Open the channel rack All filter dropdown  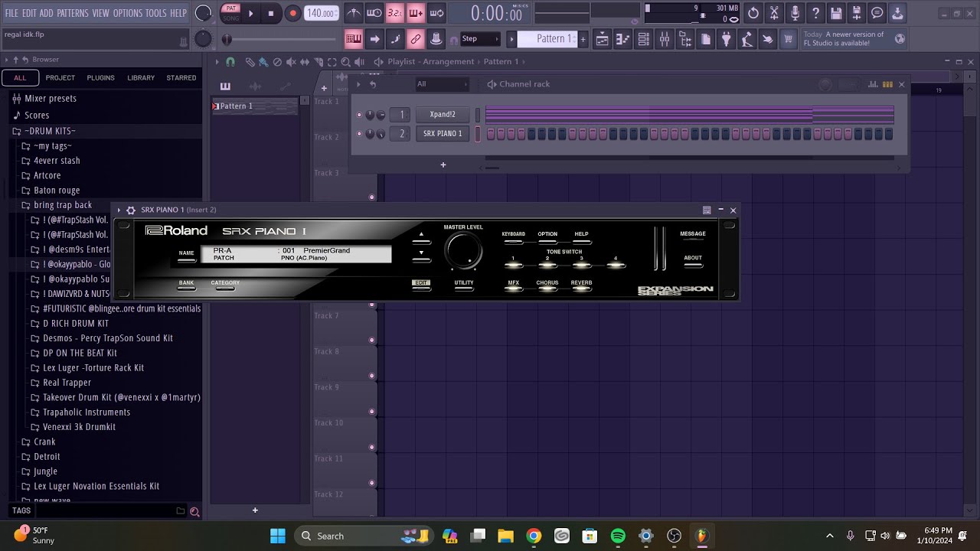point(441,84)
